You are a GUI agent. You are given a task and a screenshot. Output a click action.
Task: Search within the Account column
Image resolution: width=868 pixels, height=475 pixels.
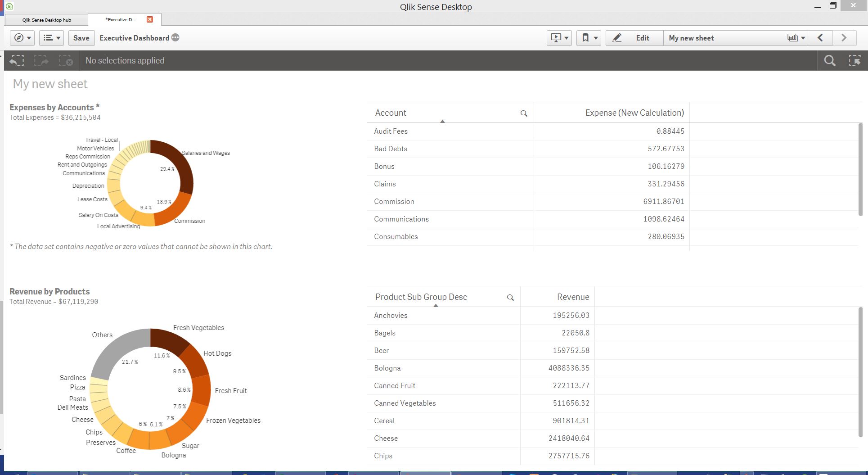524,113
